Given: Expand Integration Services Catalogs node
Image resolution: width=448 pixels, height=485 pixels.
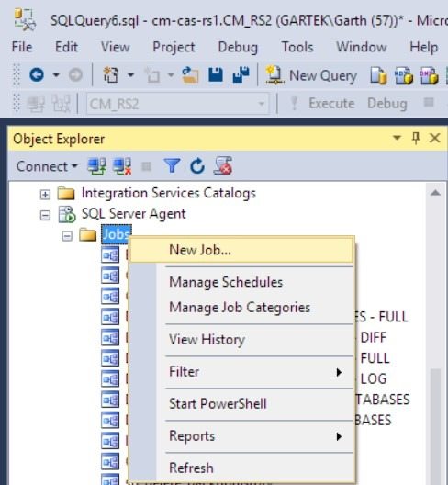Looking at the screenshot, I should [x=45, y=194].
